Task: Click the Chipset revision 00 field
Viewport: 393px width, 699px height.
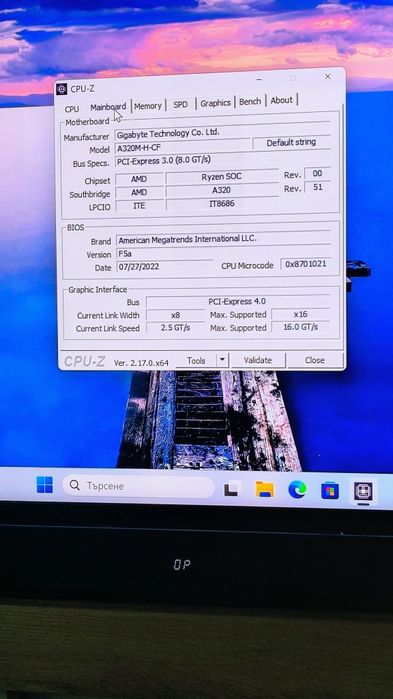Action: coord(317,173)
